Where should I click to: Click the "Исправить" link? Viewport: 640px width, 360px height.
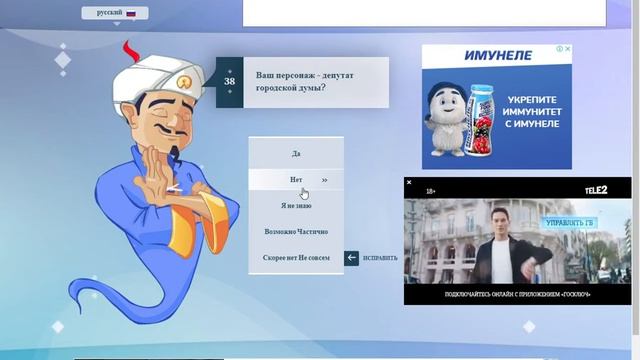380,258
